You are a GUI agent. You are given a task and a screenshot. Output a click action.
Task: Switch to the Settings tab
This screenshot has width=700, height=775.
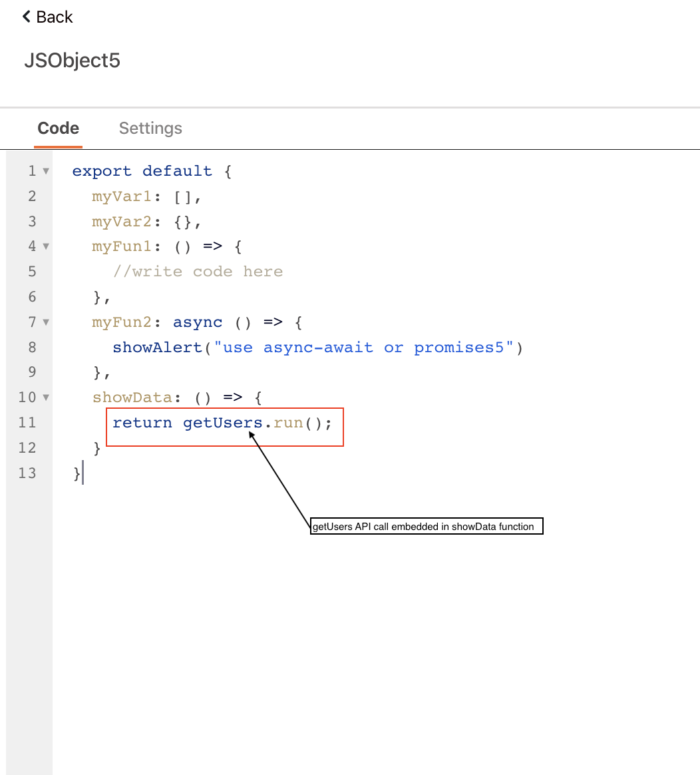coord(150,128)
